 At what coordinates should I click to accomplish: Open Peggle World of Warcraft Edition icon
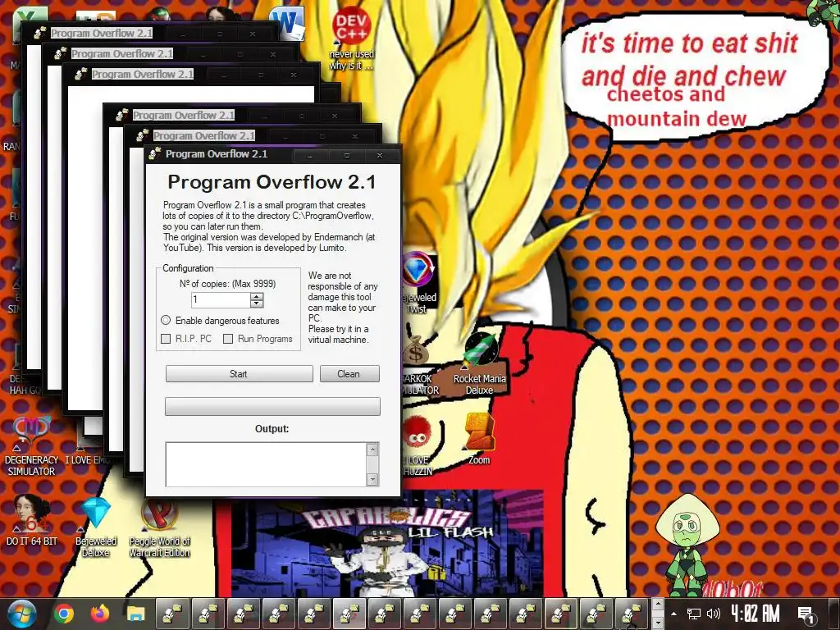pyautogui.click(x=159, y=527)
